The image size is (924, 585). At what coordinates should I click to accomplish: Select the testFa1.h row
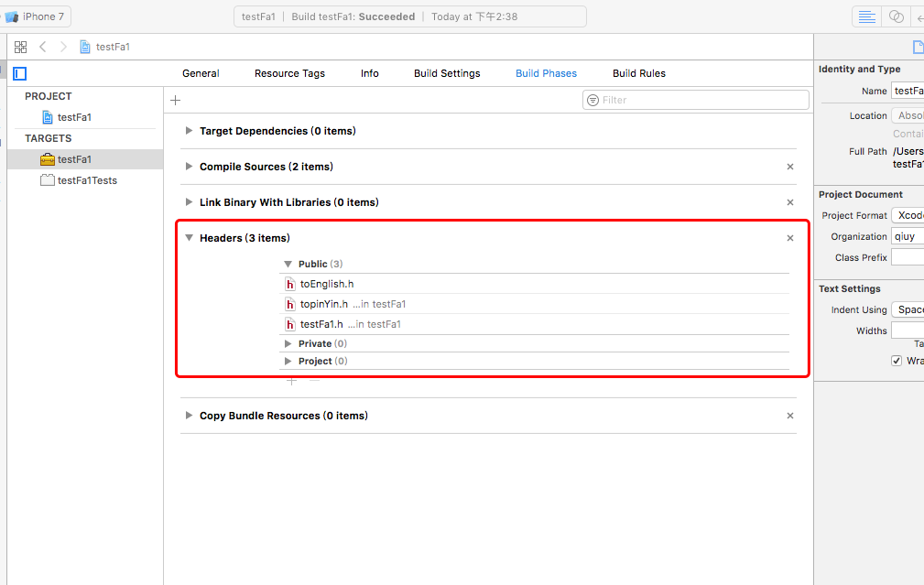[534, 324]
